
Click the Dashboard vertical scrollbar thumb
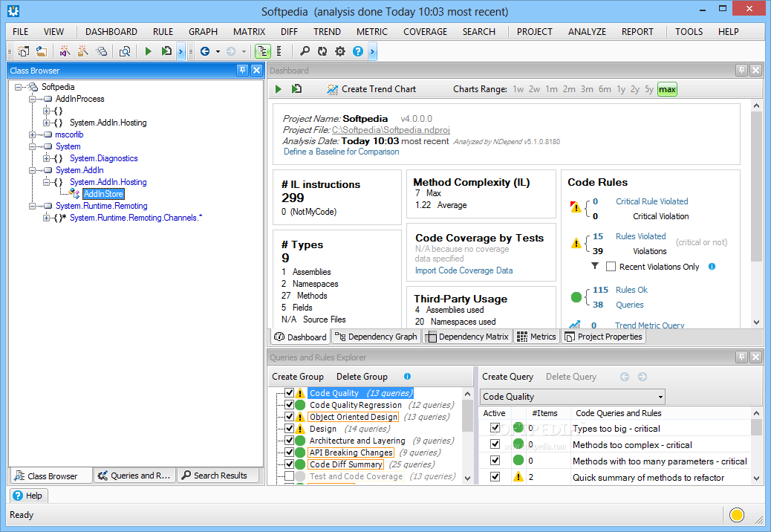[756, 186]
